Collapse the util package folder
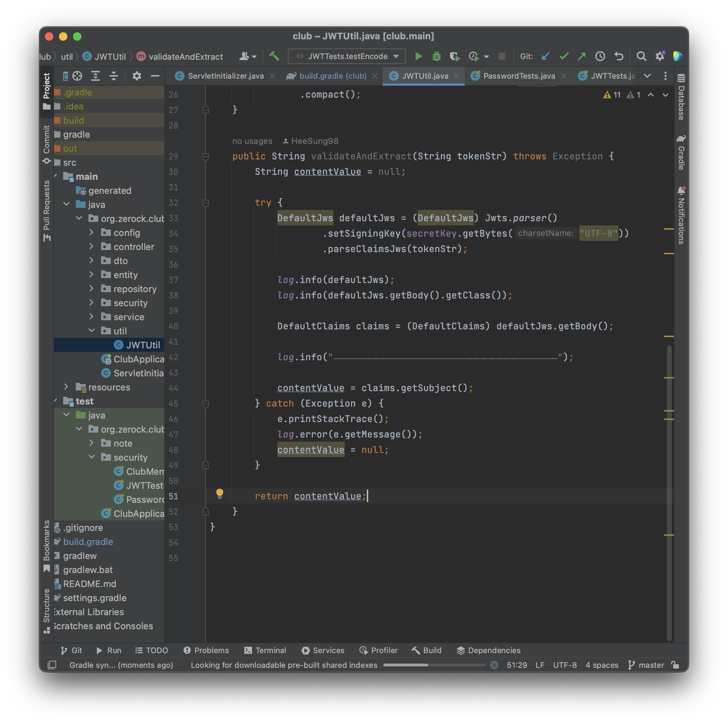 (91, 330)
